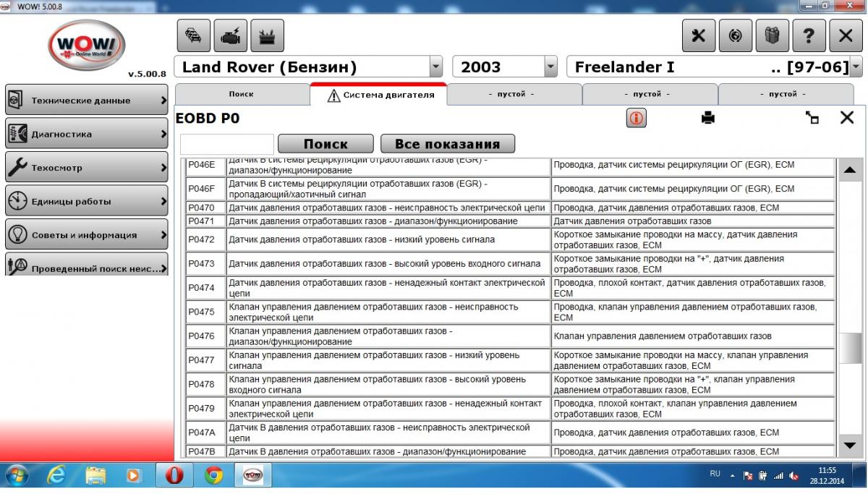Select code P0475 cell
The height and width of the screenshot is (494, 868).
[x=205, y=312]
